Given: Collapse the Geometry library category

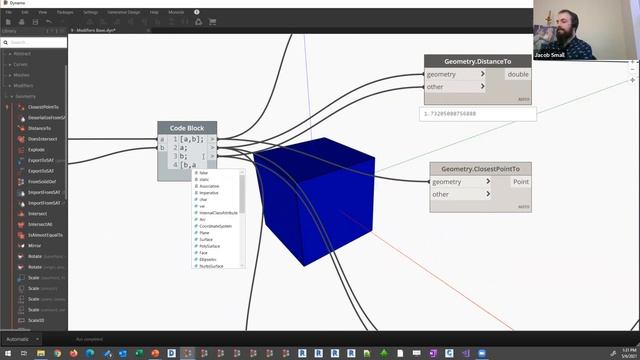Looking at the screenshot, I should pyautogui.click(x=12, y=97).
